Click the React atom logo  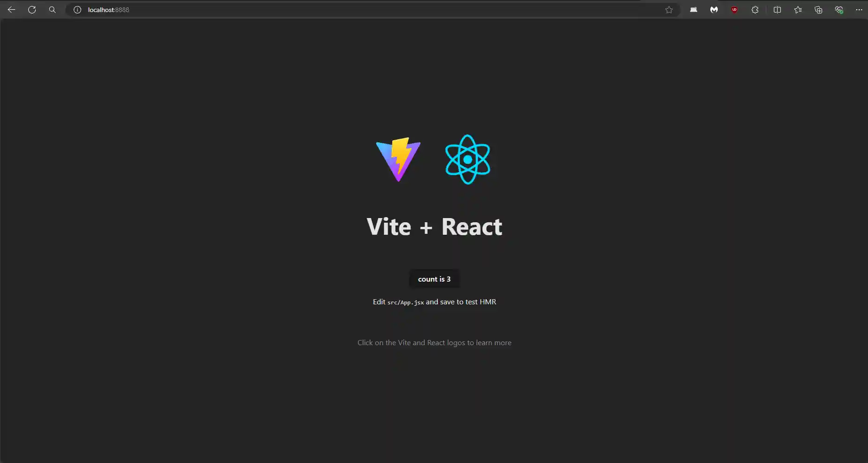click(468, 160)
